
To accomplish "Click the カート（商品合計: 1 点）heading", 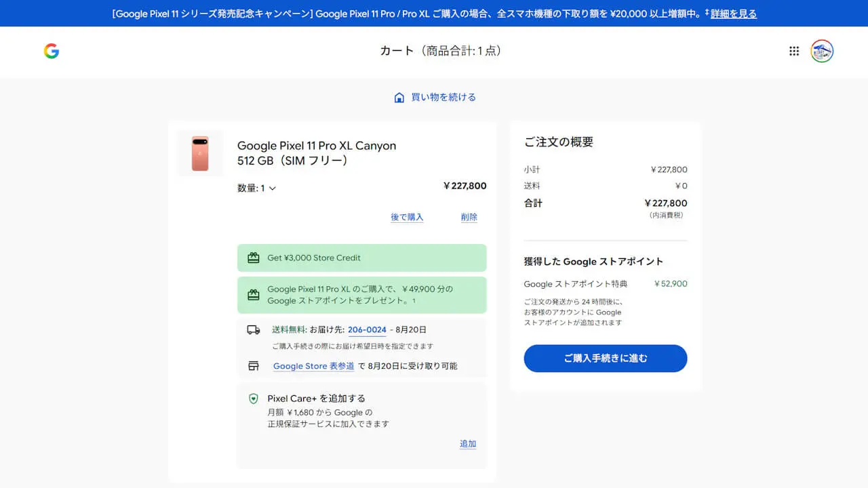I will click(x=441, y=51).
